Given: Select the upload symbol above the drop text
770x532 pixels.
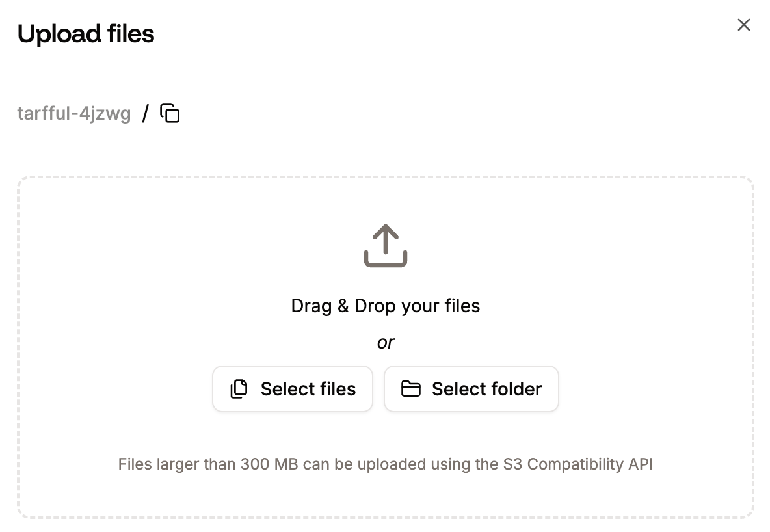Looking at the screenshot, I should coord(385,245).
